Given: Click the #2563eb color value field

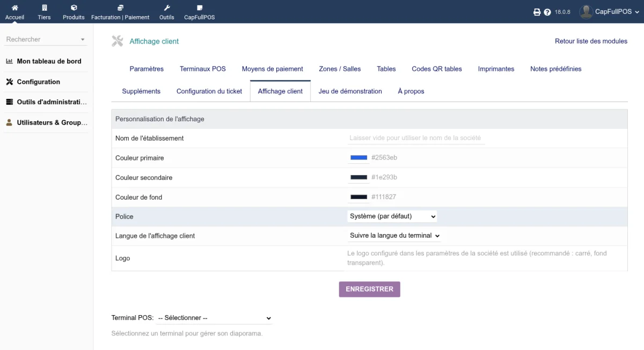Looking at the screenshot, I should (x=384, y=158).
